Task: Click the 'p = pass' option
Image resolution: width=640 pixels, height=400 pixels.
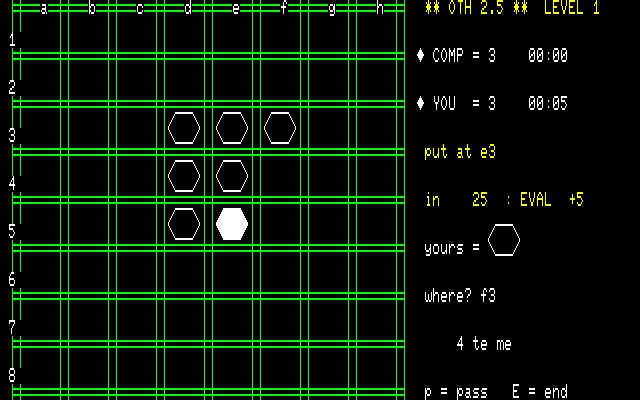Action: coord(456,392)
